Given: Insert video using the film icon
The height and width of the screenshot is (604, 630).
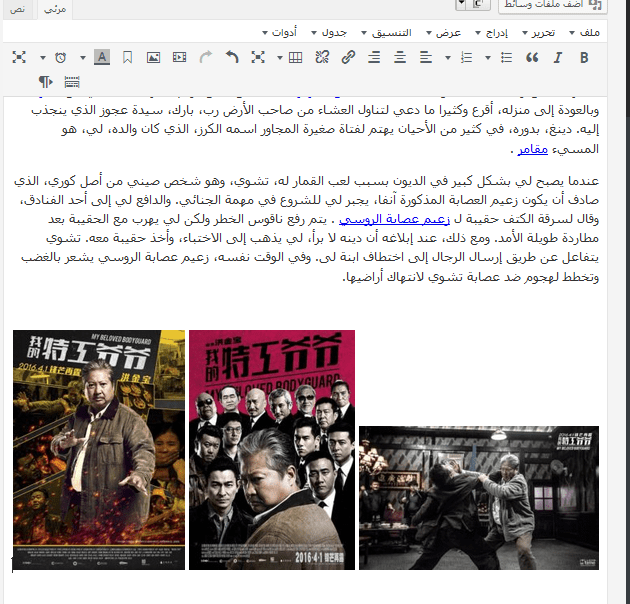Looking at the screenshot, I should (179, 57).
